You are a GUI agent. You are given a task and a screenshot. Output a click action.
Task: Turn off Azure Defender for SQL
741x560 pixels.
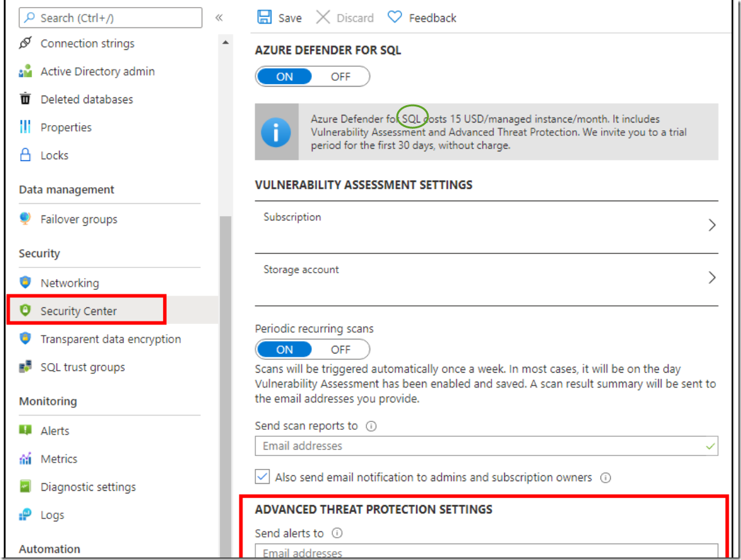pos(341,77)
